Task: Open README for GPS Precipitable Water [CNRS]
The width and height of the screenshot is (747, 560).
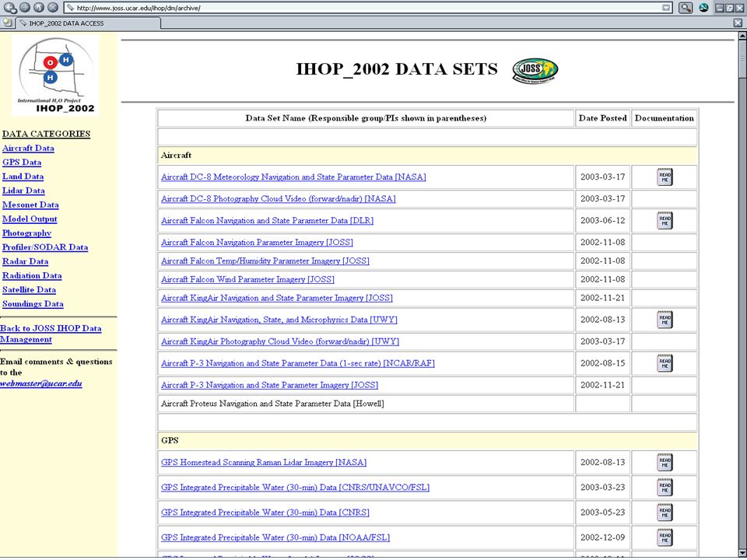Action: click(x=665, y=513)
